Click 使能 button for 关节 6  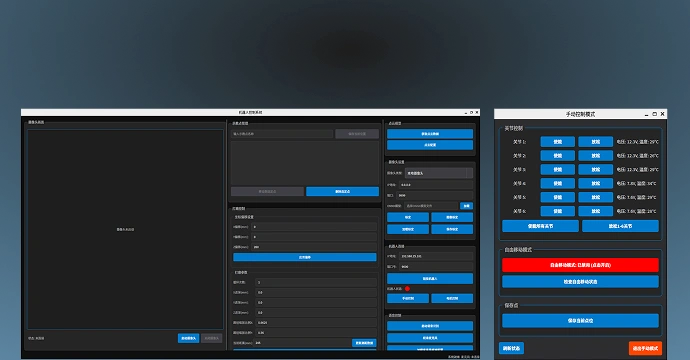tap(558, 211)
